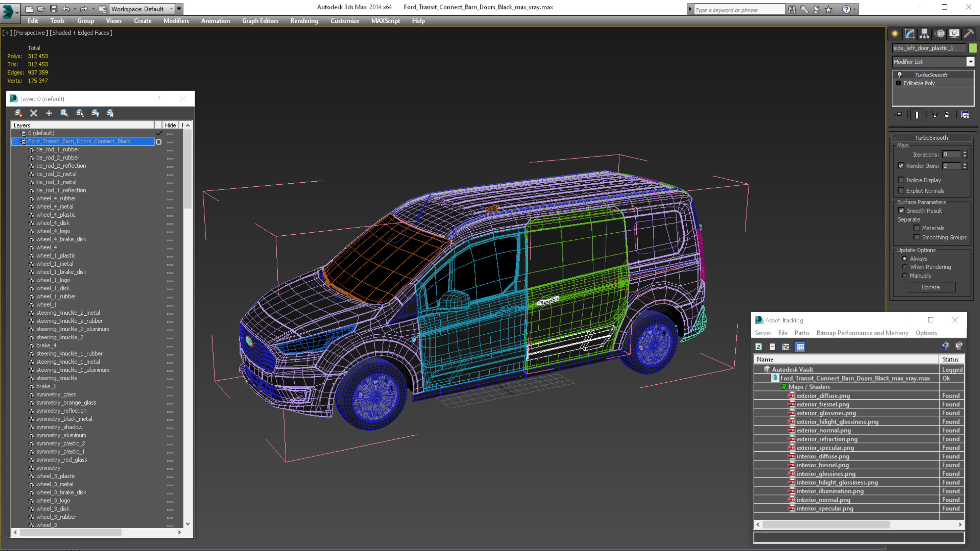Click the Subscription Center key icon
The width and height of the screenshot is (980, 551).
(x=804, y=10)
